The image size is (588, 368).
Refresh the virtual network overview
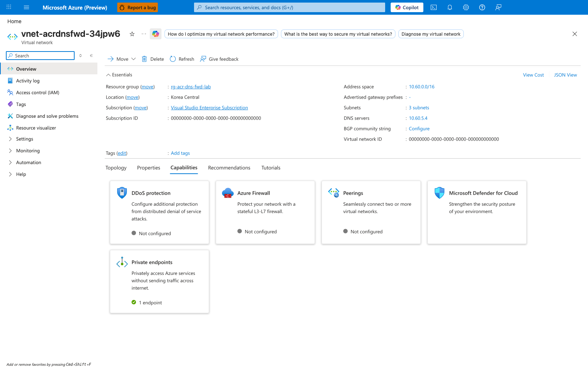pos(182,59)
